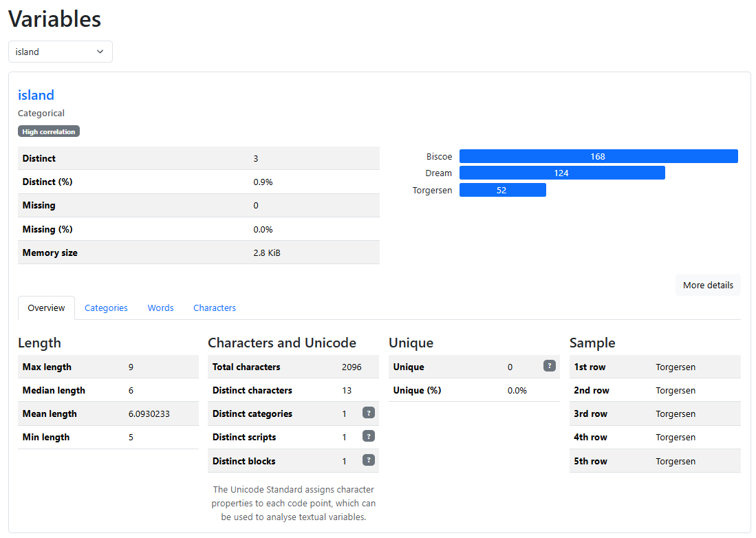The width and height of the screenshot is (756, 538).
Task: Click the island variable title link
Action: click(x=36, y=95)
